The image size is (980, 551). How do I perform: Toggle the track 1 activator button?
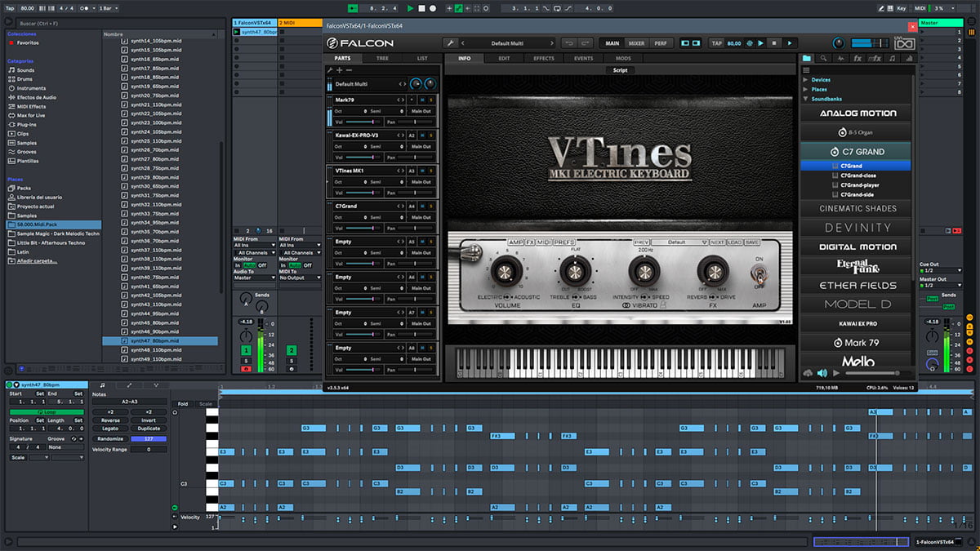(x=245, y=350)
